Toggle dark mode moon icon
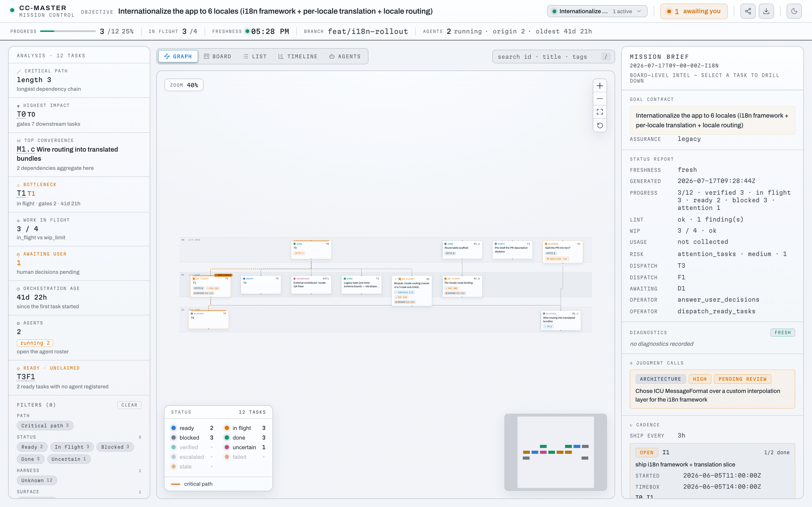 pyautogui.click(x=794, y=11)
